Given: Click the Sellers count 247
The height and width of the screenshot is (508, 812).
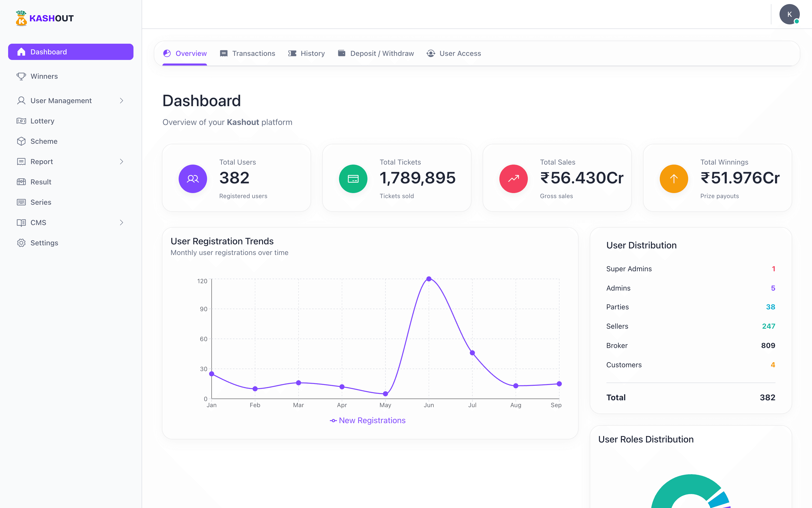Looking at the screenshot, I should [x=768, y=326].
